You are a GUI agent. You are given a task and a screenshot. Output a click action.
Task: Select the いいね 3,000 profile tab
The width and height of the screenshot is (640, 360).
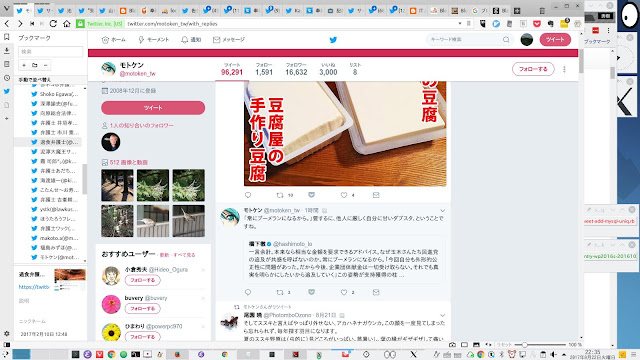[328, 69]
